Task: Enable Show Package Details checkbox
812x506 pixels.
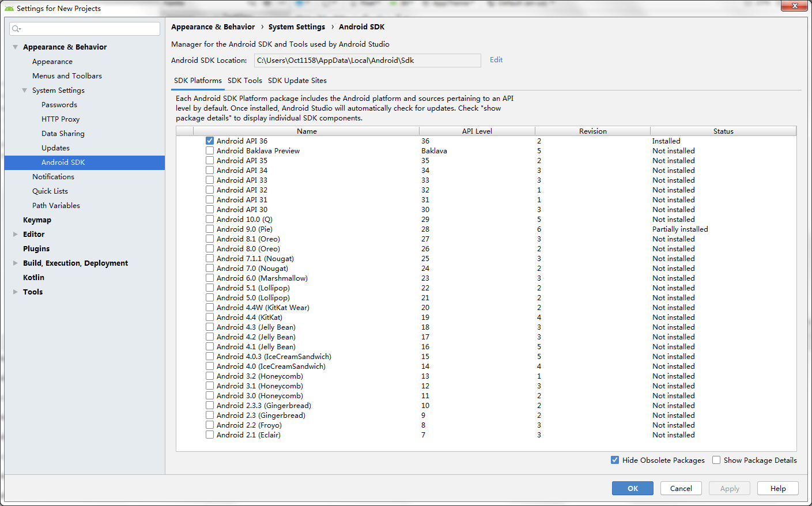Action: point(716,460)
